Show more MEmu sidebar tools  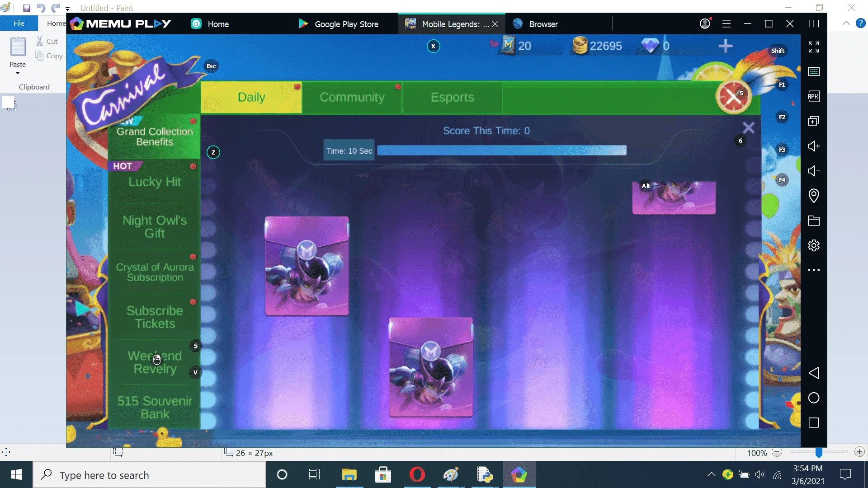(814, 270)
